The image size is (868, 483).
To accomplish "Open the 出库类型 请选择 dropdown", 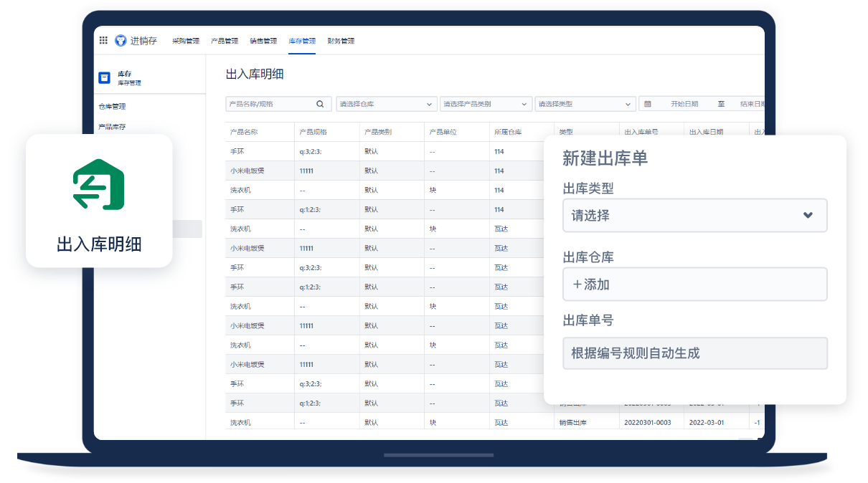I will (694, 216).
